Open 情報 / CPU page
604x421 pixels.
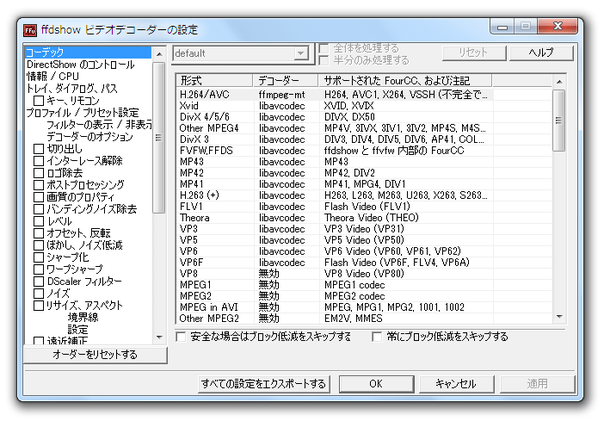click(x=52, y=76)
